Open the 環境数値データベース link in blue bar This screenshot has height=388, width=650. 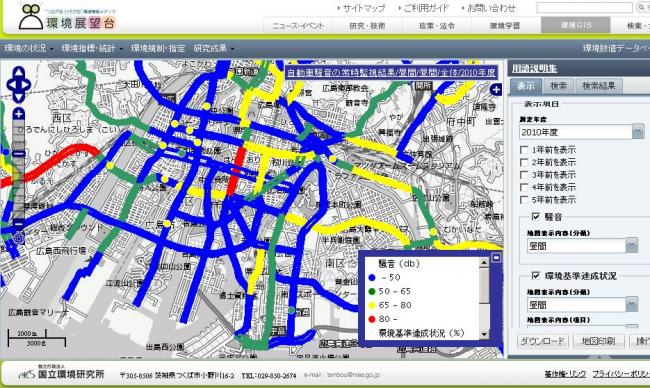tap(616, 48)
